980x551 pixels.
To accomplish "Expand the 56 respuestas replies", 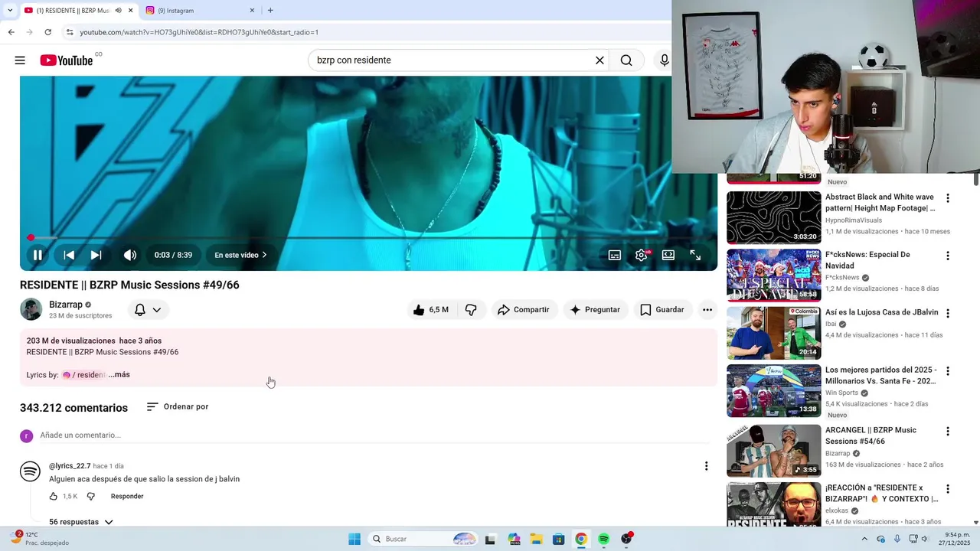I will [81, 522].
